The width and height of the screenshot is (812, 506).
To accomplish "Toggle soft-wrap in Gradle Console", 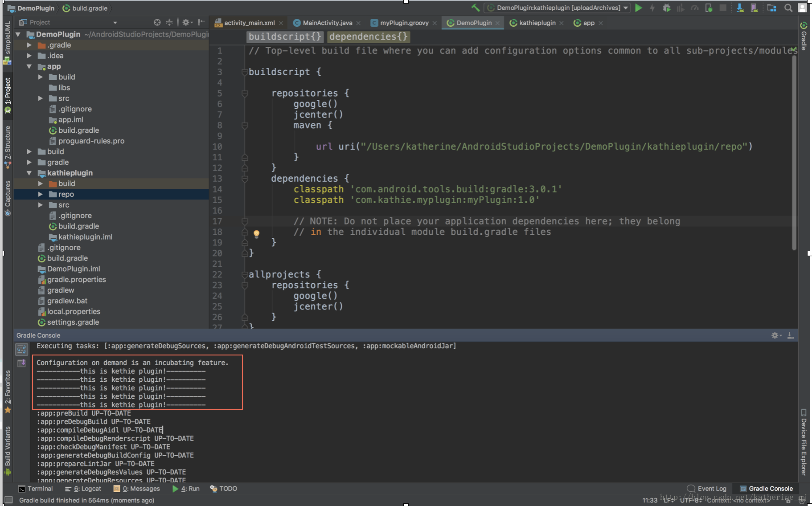I will pos(21,349).
